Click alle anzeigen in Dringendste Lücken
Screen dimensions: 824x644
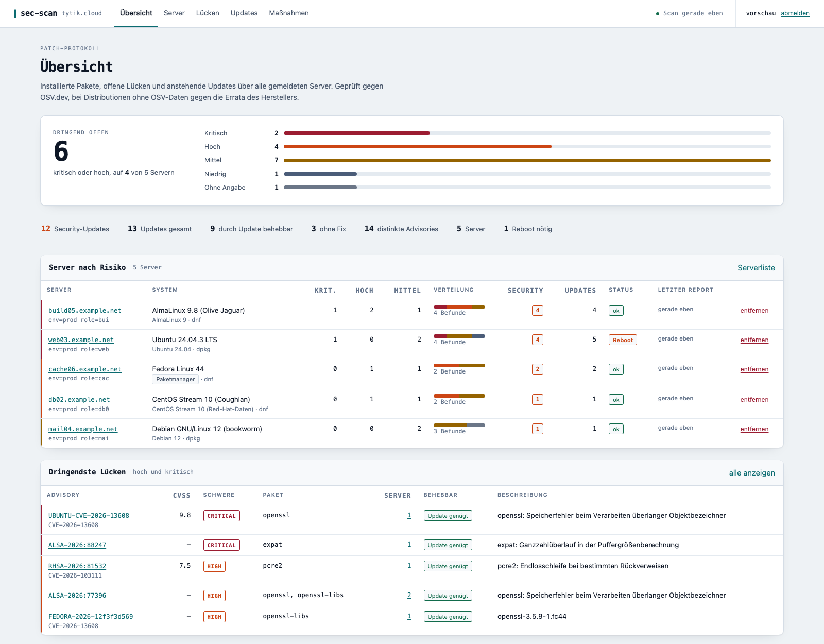(x=752, y=473)
